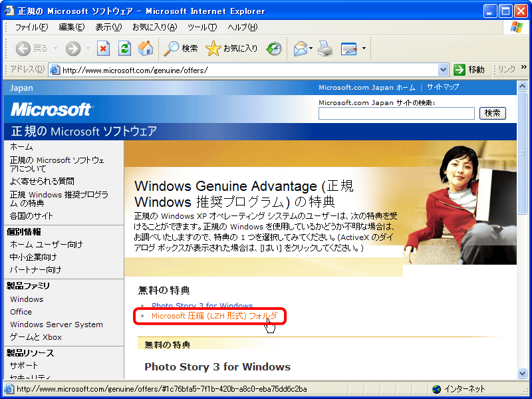Click the vertical scrollbar down arrow
Screen dimensions: 532x399
(x=523, y=373)
